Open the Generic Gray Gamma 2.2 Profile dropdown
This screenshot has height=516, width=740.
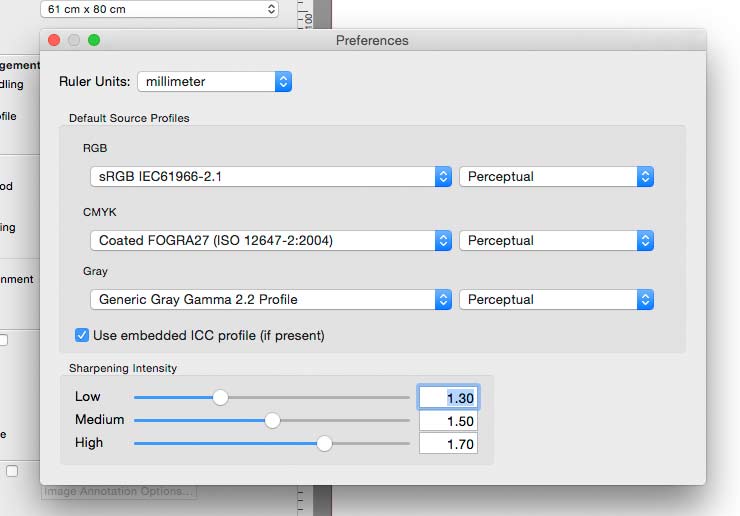tap(271, 300)
